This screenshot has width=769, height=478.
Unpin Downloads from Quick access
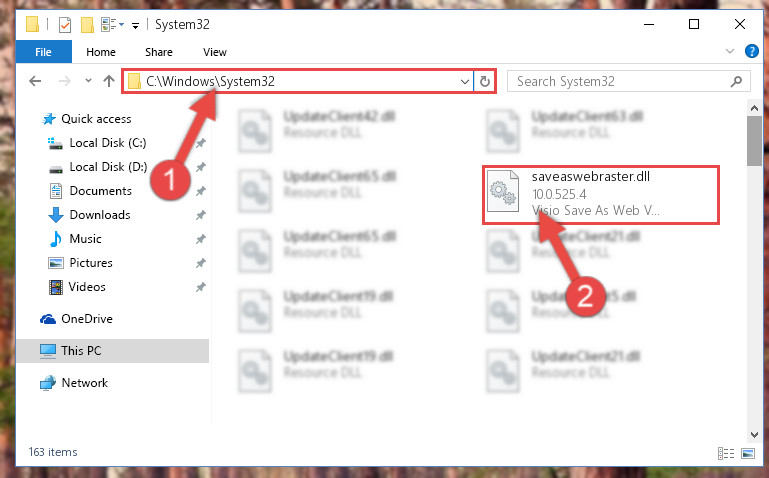tap(201, 215)
